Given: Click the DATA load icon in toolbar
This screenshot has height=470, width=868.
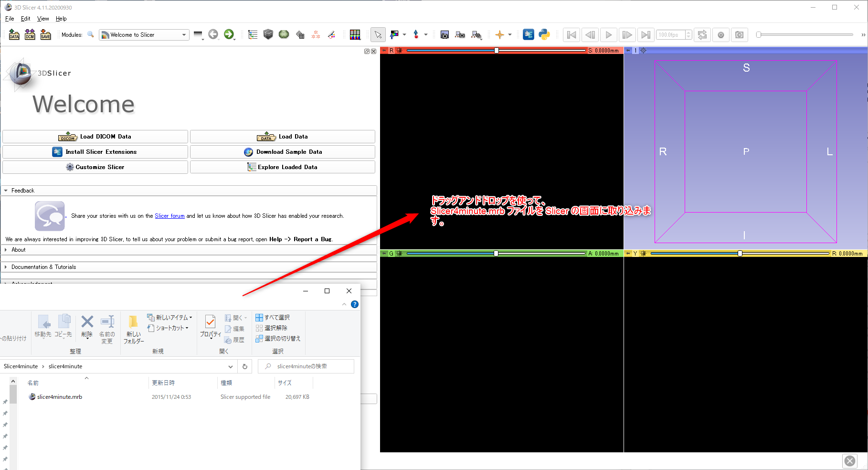Looking at the screenshot, I should tap(14, 34).
